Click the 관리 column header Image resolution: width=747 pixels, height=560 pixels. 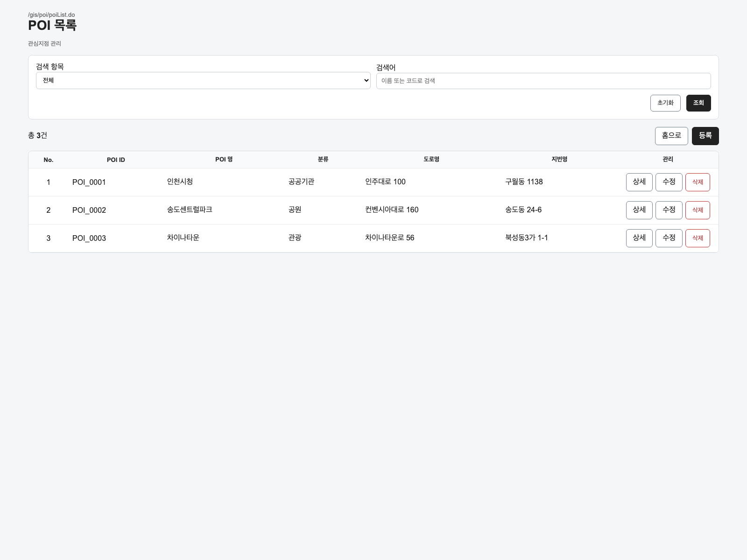tap(668, 160)
